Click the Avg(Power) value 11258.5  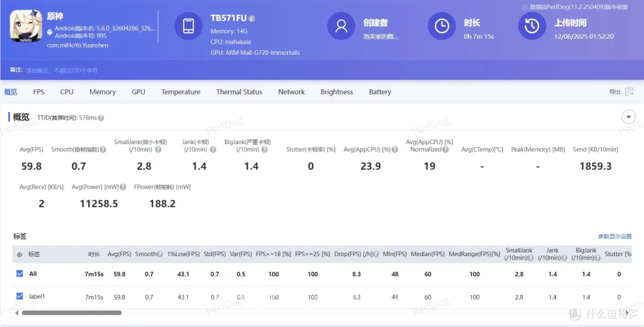[x=98, y=204]
